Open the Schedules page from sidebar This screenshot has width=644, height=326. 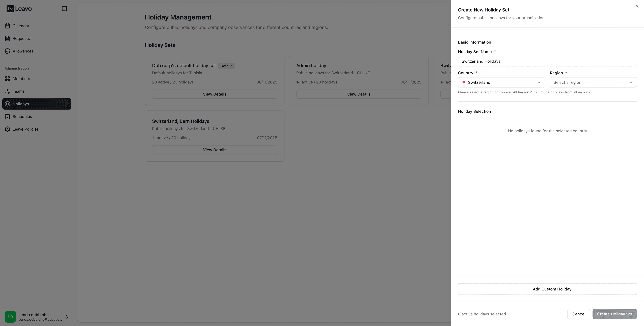(22, 117)
